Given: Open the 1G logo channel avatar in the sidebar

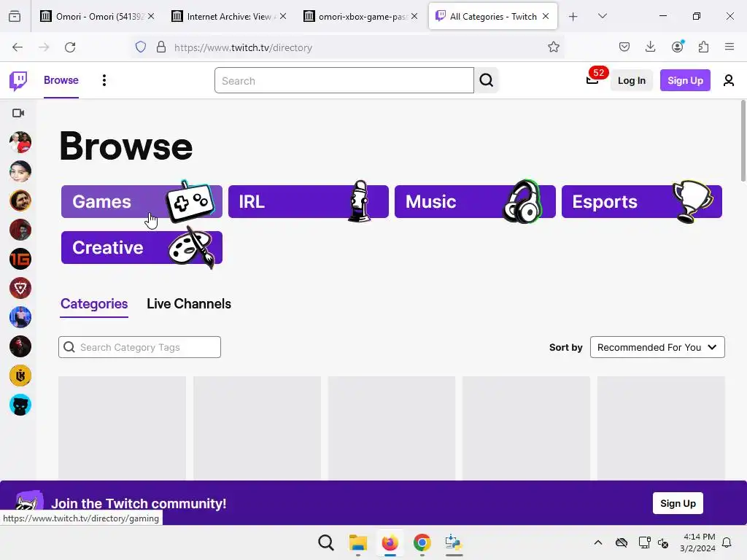Looking at the screenshot, I should (20, 259).
